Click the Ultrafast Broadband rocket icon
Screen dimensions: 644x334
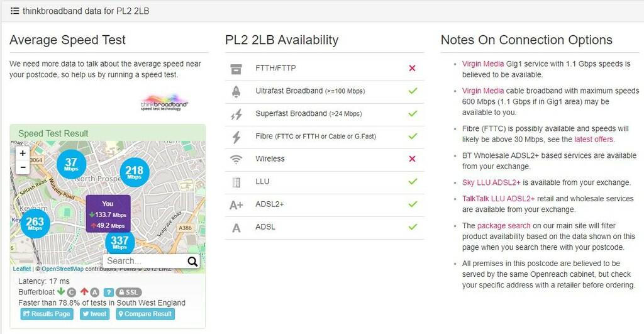236,91
